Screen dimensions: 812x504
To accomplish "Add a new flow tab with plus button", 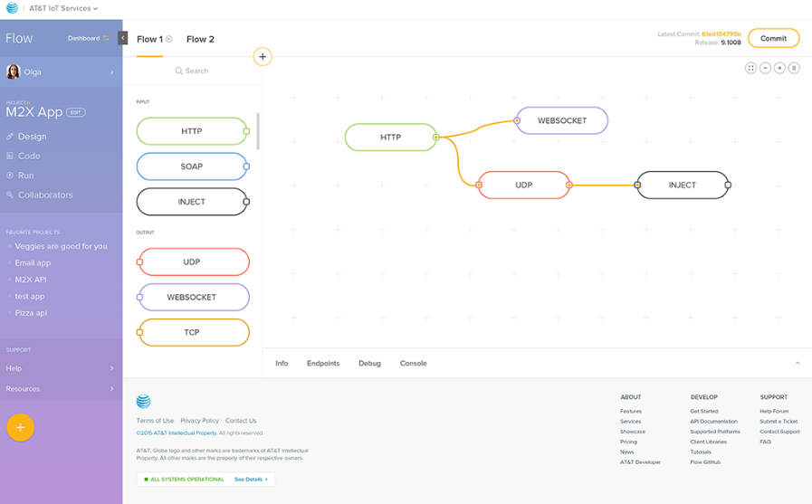I will [263, 56].
